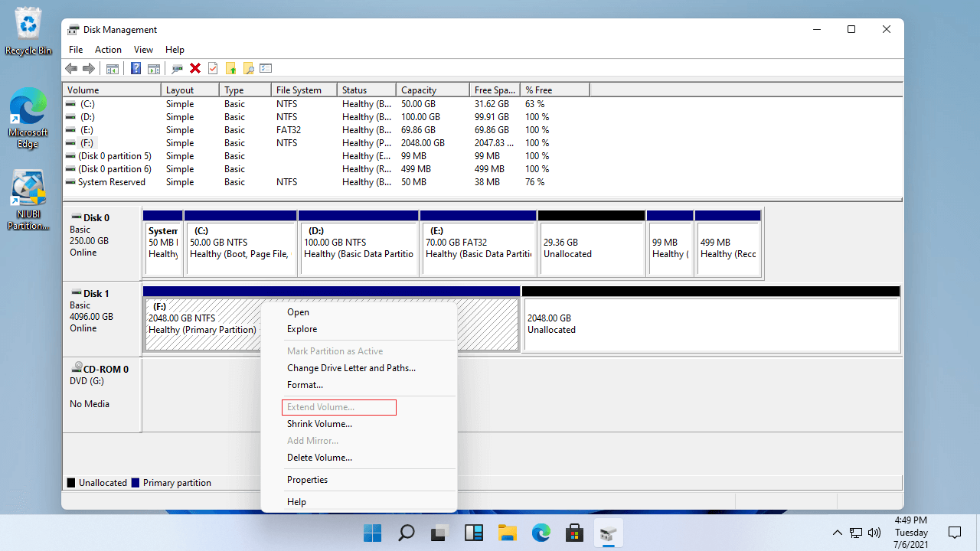The width and height of the screenshot is (980, 551).
Task: Open File Explorer from the taskbar
Action: tap(507, 533)
